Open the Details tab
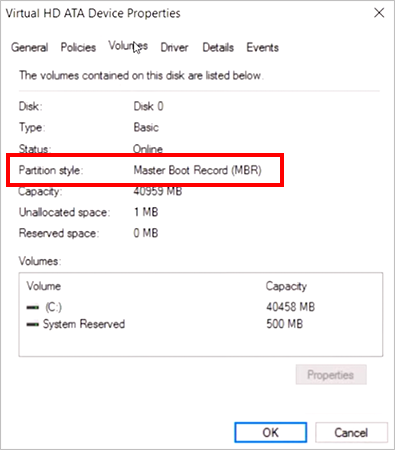The width and height of the screenshot is (395, 450). pos(218,47)
